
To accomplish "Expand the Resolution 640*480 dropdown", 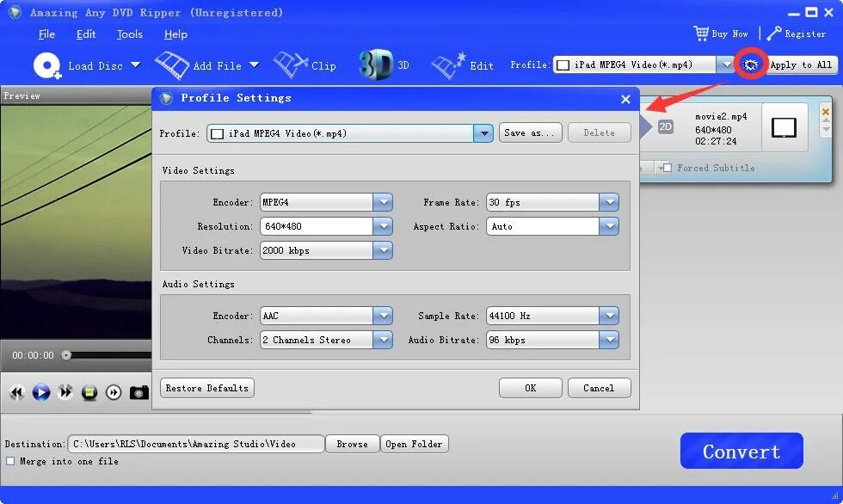I will coord(383,226).
